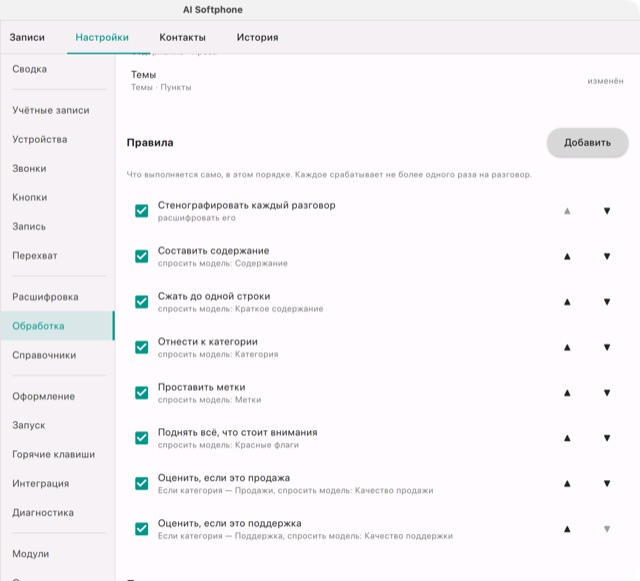The image size is (640, 581).
Task: Click the "Правила" section heading
Action: (150, 142)
